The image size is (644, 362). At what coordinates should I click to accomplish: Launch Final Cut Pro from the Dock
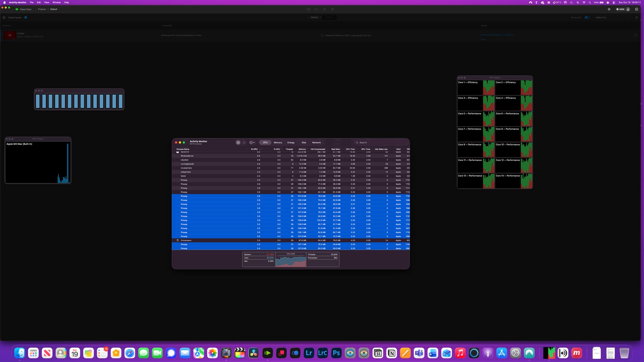[240, 353]
